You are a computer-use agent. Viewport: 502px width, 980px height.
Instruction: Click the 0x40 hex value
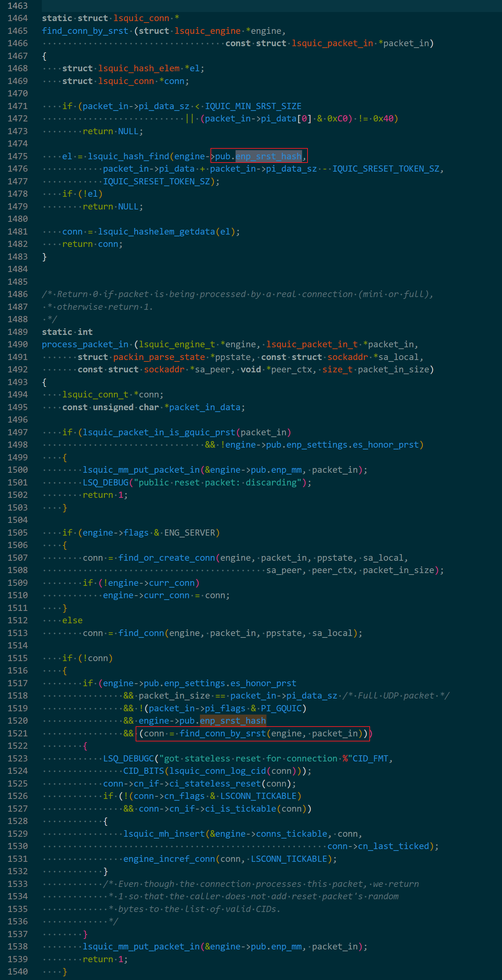(383, 118)
